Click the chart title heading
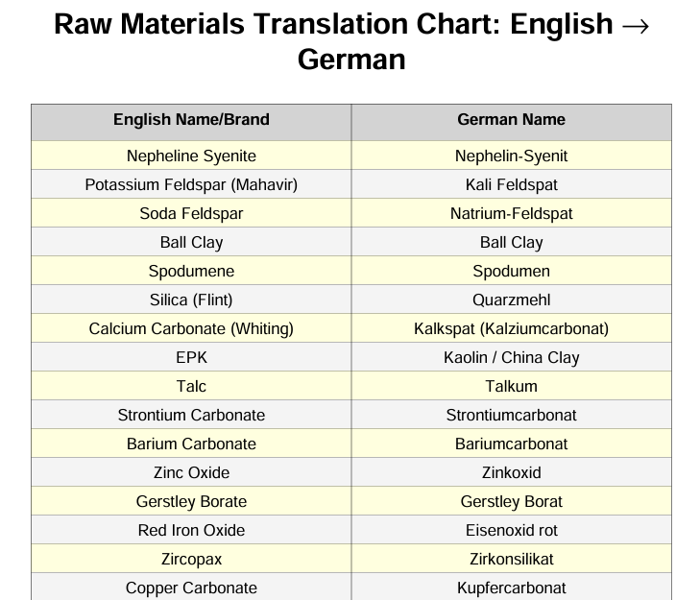700x600 pixels. tap(350, 41)
